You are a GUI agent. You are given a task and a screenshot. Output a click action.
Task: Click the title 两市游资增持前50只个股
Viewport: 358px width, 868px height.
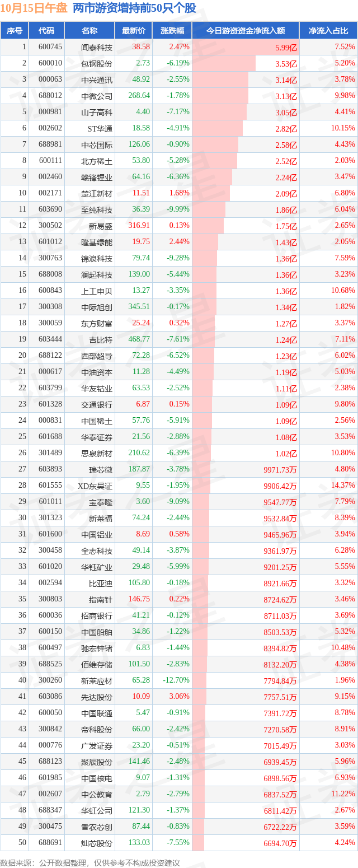[x=134, y=8]
